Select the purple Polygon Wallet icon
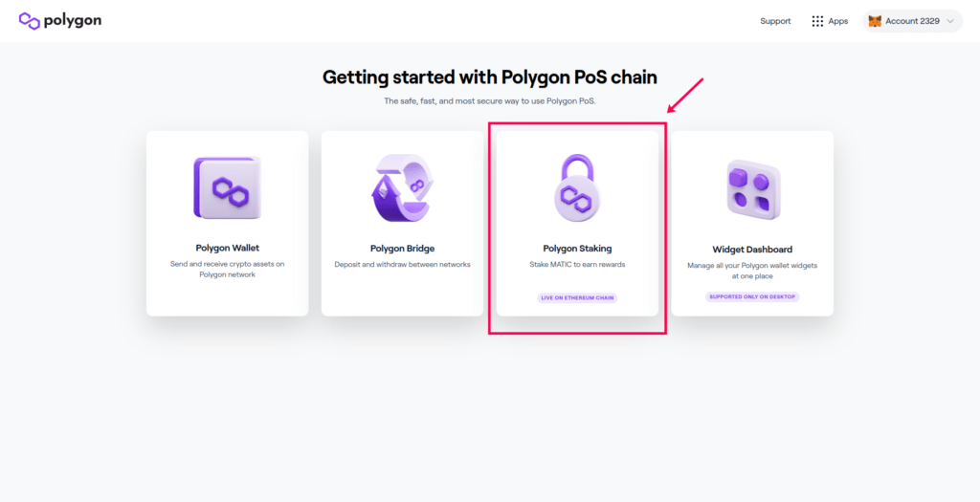980x502 pixels. (228, 187)
